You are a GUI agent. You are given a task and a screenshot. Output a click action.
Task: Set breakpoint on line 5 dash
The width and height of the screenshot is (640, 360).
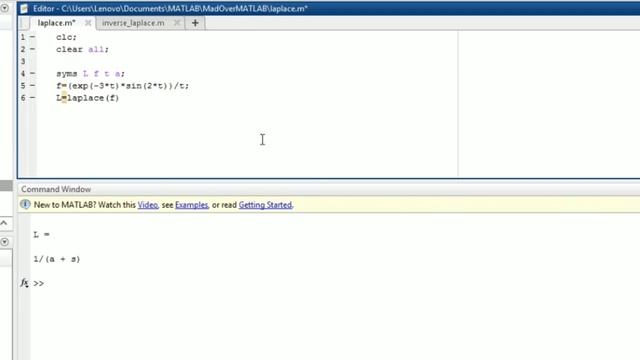tap(32, 86)
